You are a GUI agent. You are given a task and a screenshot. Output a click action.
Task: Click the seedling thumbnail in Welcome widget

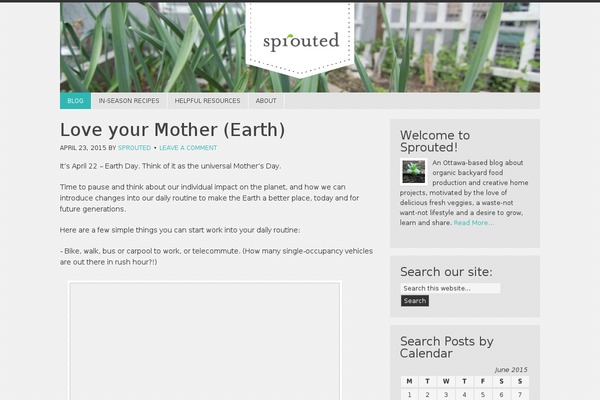[414, 171]
